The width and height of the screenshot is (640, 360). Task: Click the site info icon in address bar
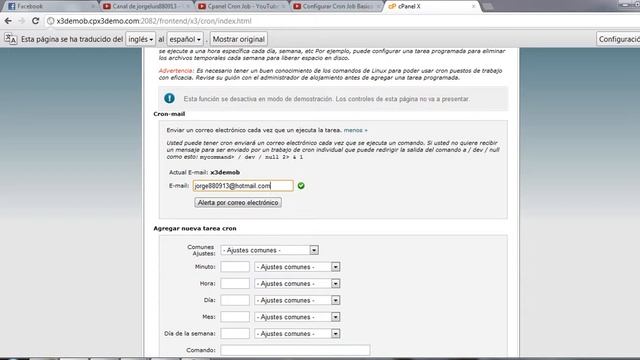(x=50, y=21)
